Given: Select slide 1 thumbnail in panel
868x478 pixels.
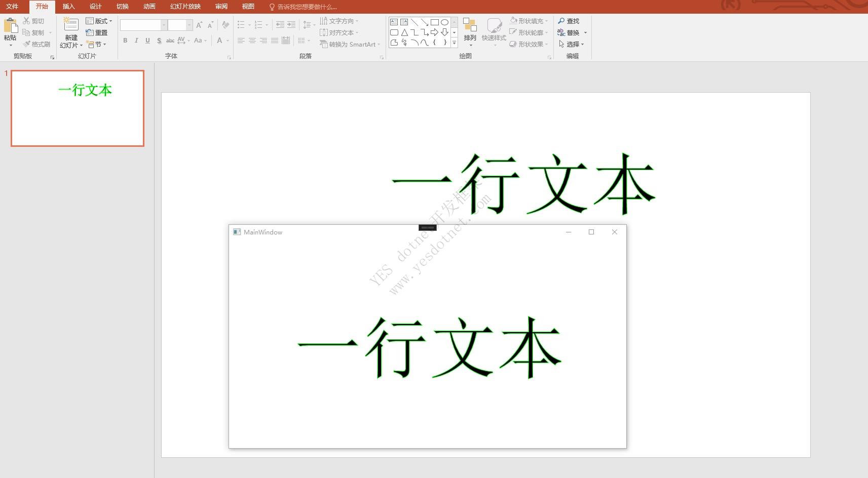Looking at the screenshot, I should [x=78, y=108].
